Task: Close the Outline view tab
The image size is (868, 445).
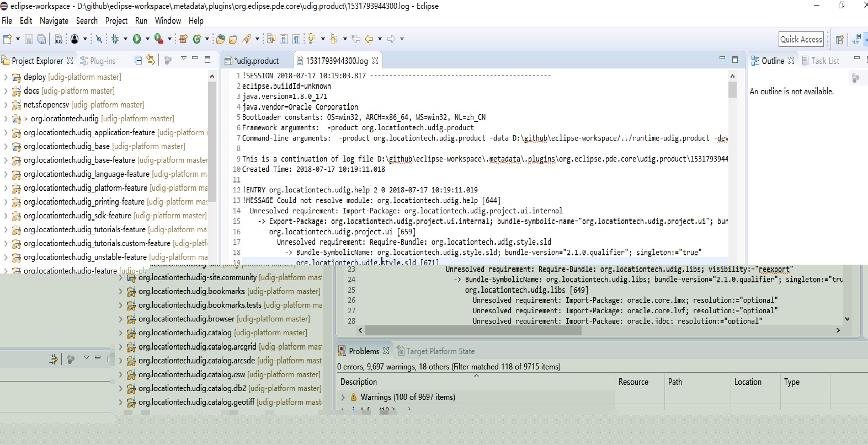Action: [791, 61]
